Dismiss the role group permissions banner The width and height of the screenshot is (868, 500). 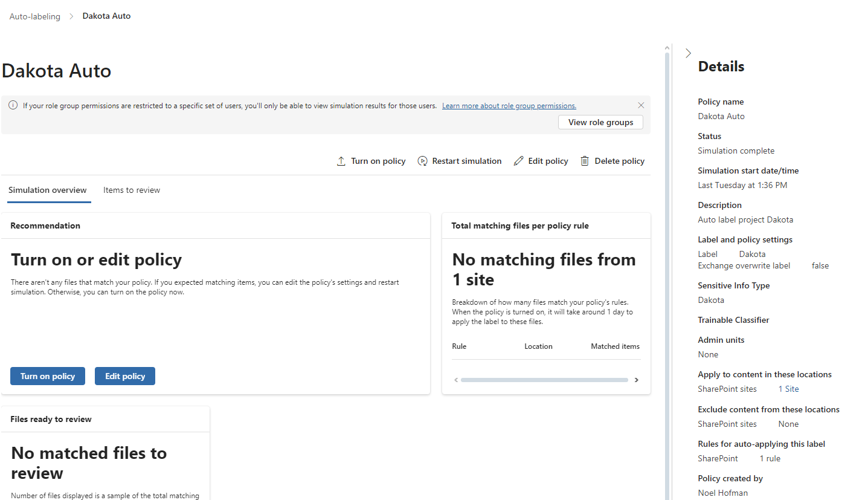tap(641, 105)
